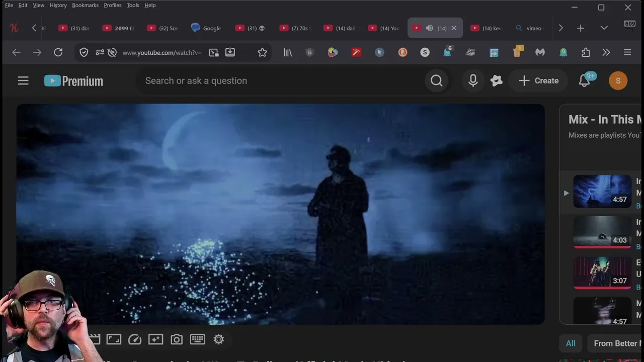Viewport: 644px width, 362px height.
Task: List all tabs with the down chevron
Action: pos(604,28)
